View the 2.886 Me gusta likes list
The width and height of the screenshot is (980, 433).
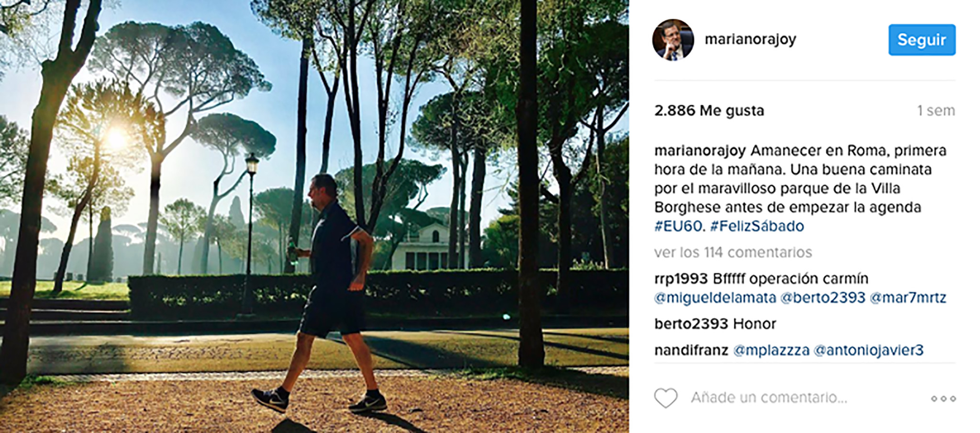pos(709,111)
